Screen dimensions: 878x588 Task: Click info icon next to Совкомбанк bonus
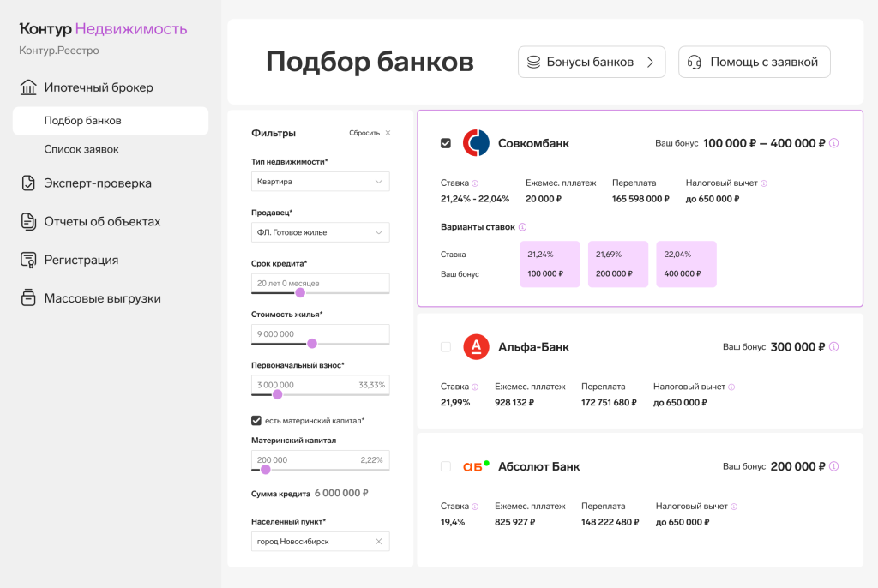coord(833,143)
